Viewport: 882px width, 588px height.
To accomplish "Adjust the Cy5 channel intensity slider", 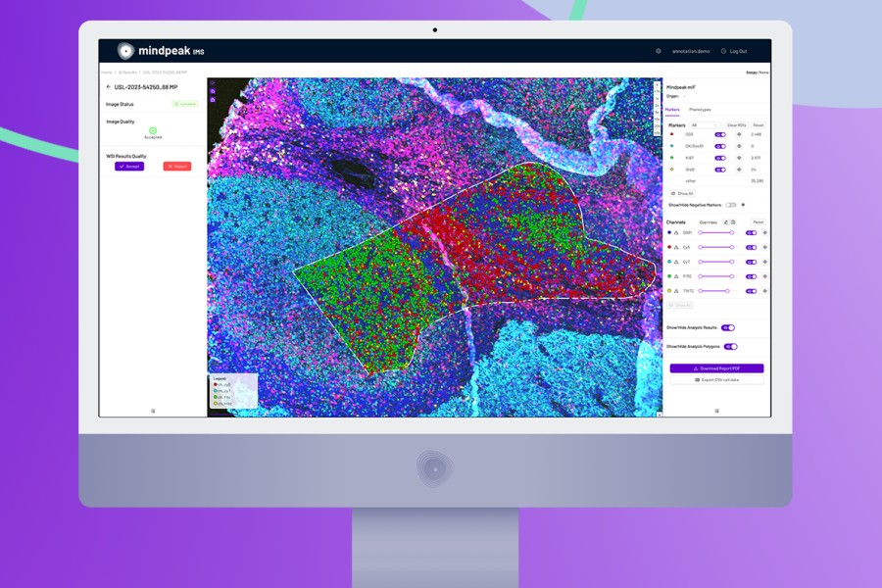I will (715, 248).
